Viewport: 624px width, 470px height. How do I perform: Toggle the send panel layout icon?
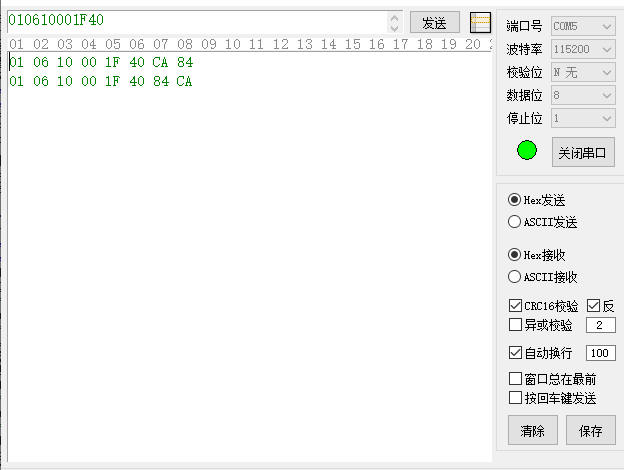point(480,23)
